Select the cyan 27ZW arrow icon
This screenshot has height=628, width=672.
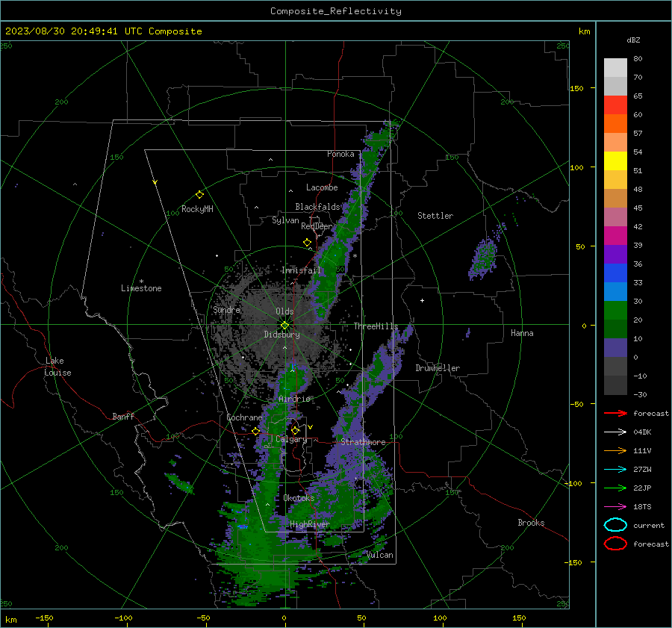coord(615,470)
